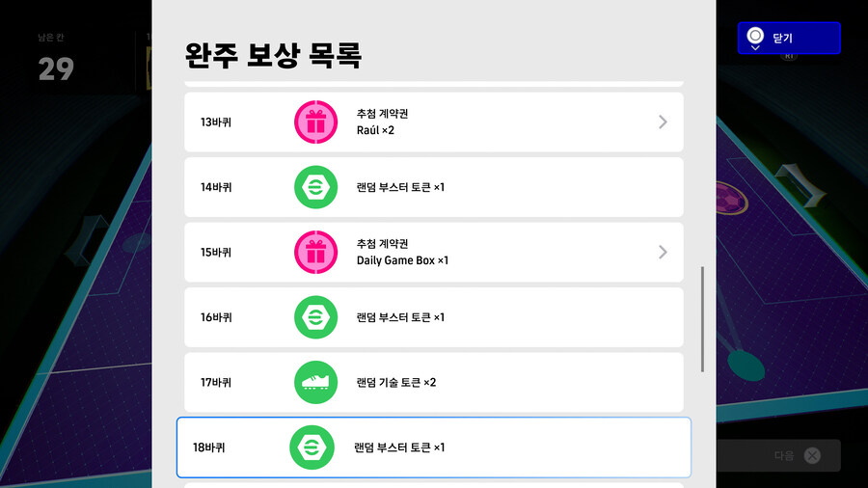Screen dimensions: 868x488
Task: Expand the Raúl ×2 reward details chevron
Action: pyautogui.click(x=663, y=122)
